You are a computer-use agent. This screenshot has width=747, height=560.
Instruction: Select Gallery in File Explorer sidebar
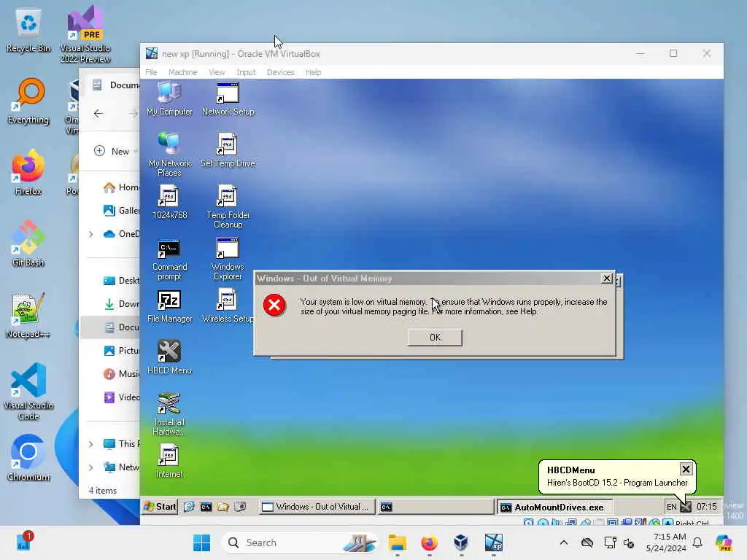point(122,210)
